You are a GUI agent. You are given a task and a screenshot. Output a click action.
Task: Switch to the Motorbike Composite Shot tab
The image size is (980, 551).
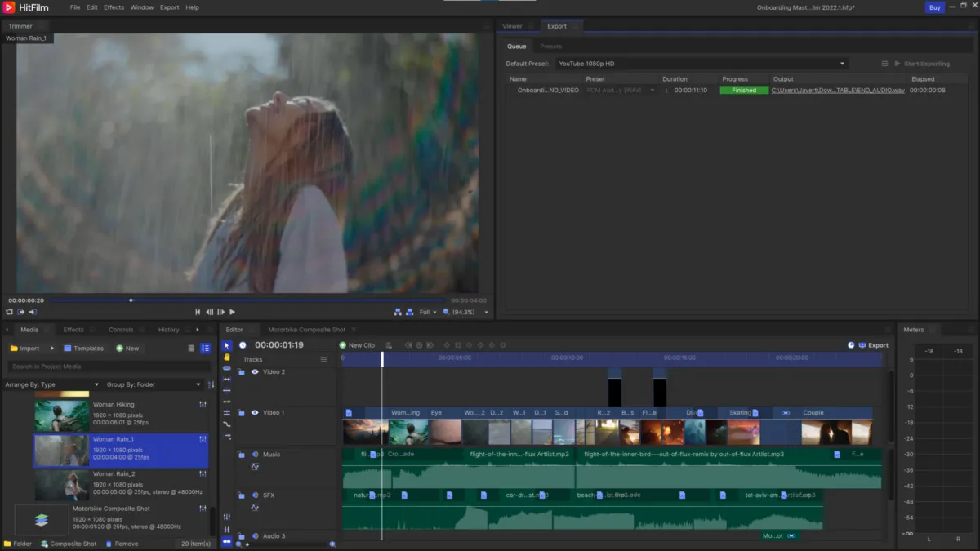307,330
